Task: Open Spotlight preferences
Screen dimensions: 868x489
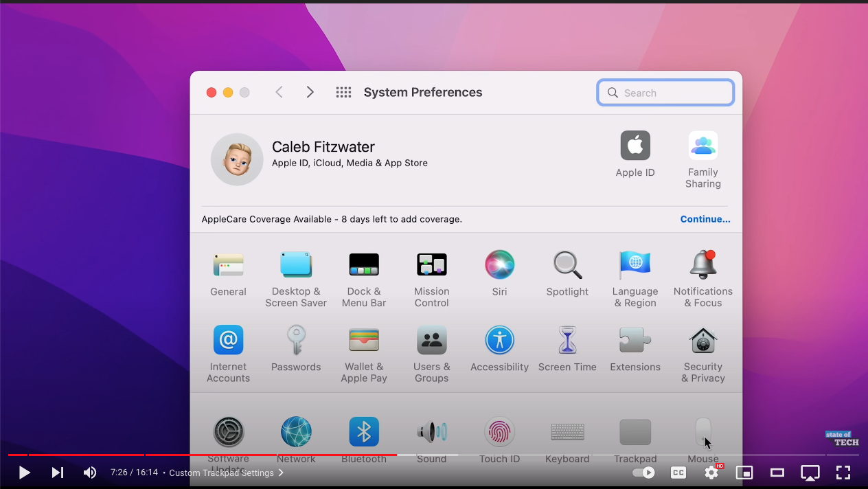Action: pyautogui.click(x=567, y=273)
